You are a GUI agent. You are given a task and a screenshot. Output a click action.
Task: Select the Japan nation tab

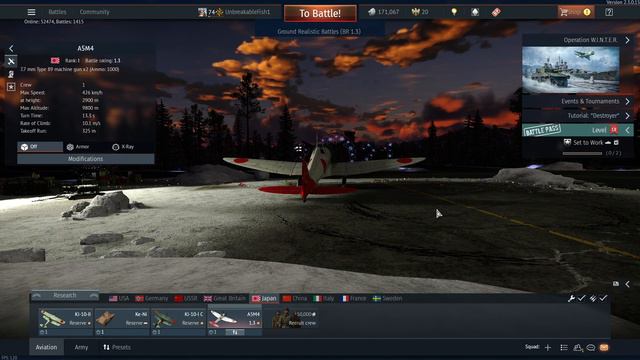click(264, 298)
